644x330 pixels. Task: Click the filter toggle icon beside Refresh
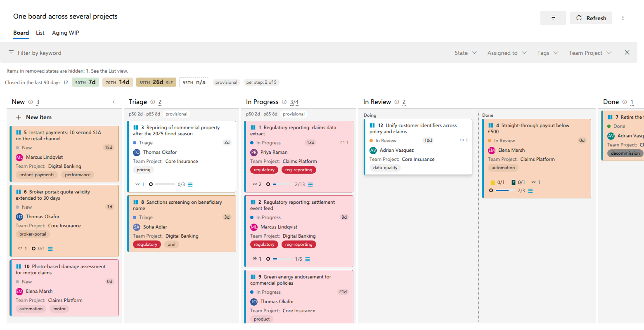(553, 18)
